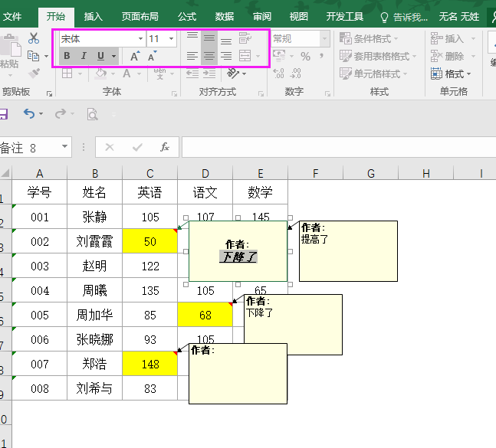Switch to the 视图 tab

coord(299,16)
